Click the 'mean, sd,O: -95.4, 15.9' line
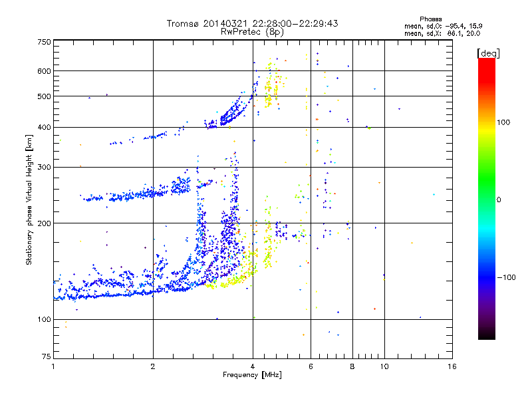 [x=443, y=26]
